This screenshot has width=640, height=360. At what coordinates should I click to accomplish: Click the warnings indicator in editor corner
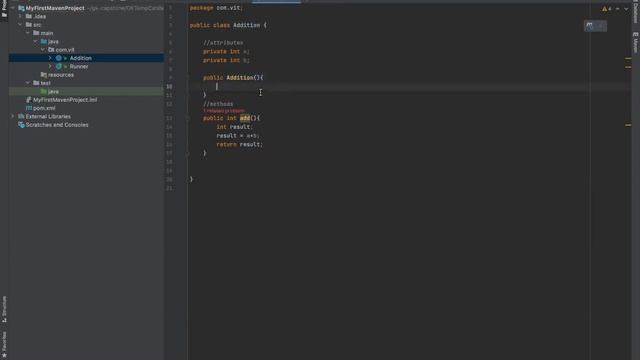[607, 9]
